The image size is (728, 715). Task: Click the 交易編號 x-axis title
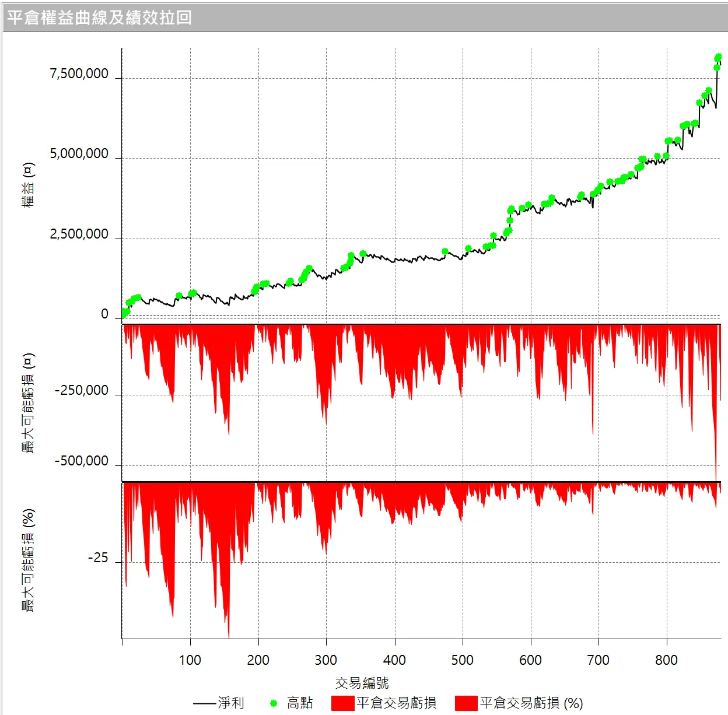362,682
